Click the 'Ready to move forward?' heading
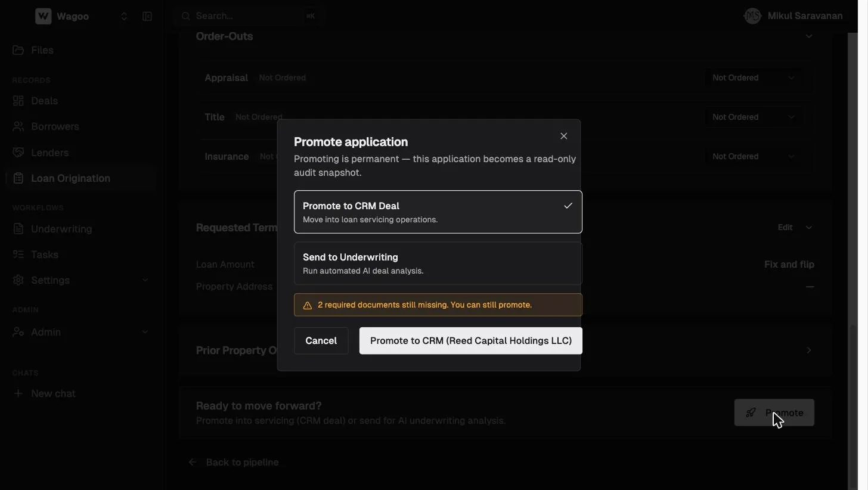868x490 pixels. (259, 406)
